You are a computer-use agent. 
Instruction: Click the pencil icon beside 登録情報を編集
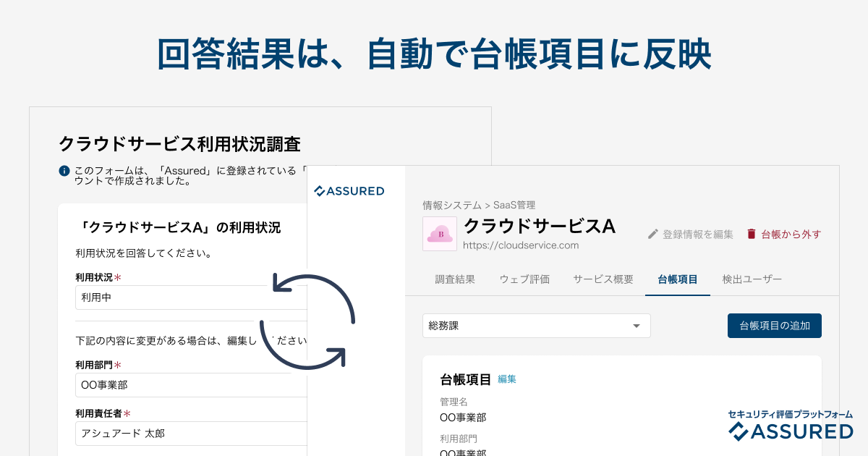click(652, 234)
